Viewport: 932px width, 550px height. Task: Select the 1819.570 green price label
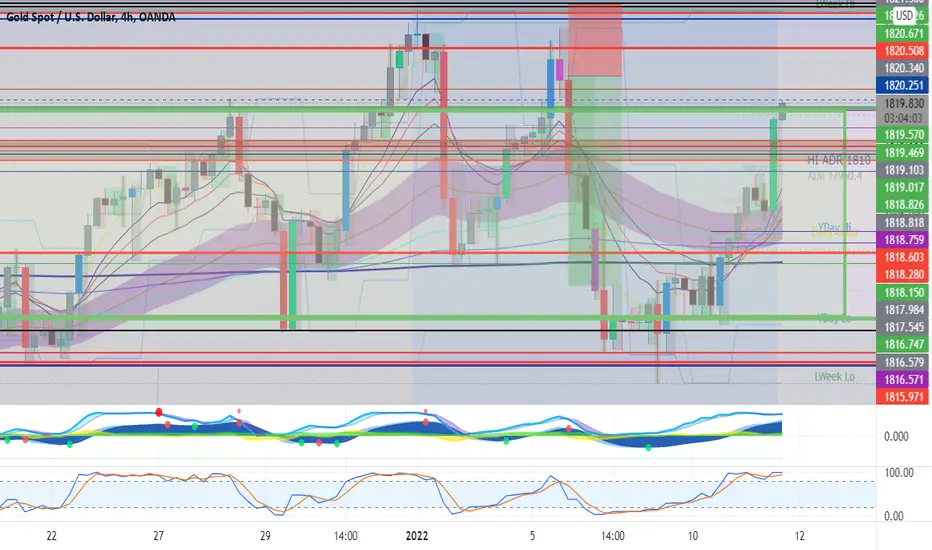[x=903, y=135]
